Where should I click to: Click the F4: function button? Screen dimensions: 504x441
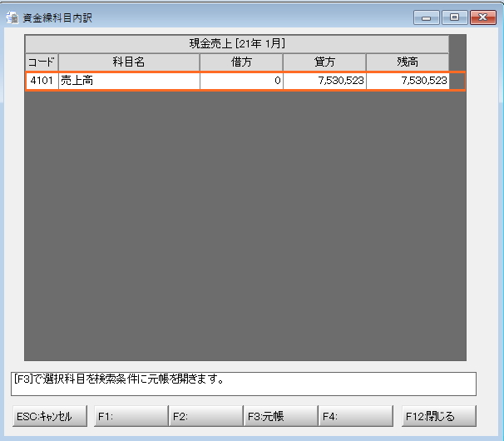click(356, 416)
